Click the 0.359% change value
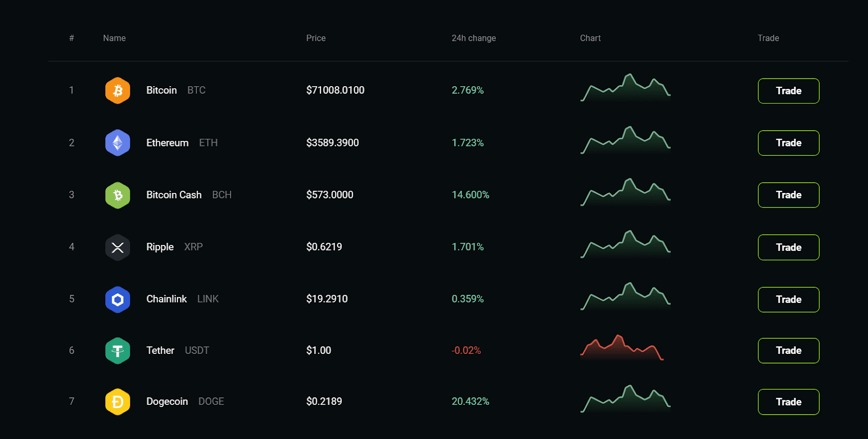 coord(468,299)
